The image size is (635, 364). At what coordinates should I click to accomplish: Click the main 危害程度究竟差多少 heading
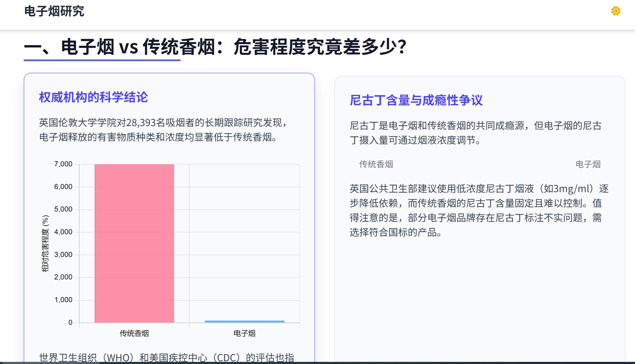pos(215,47)
